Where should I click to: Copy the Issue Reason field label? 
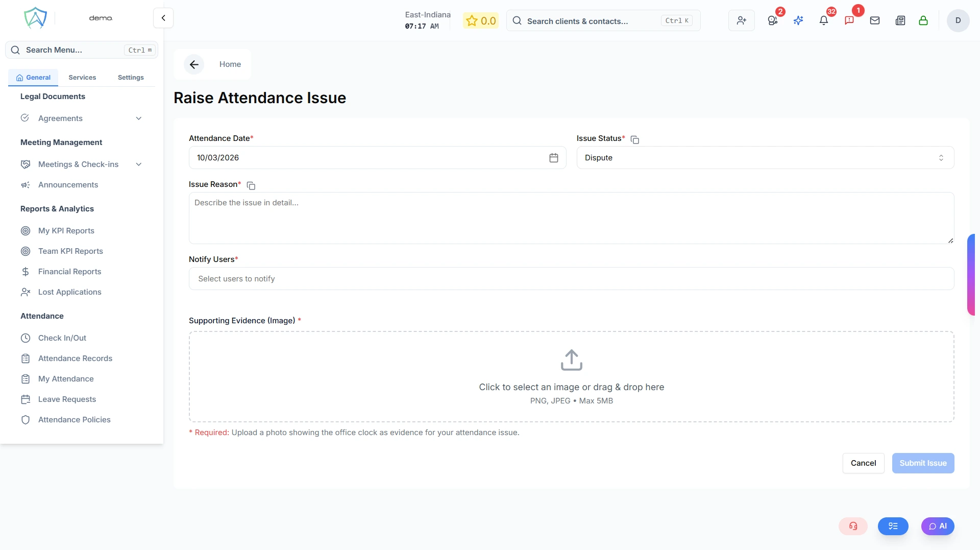(251, 185)
